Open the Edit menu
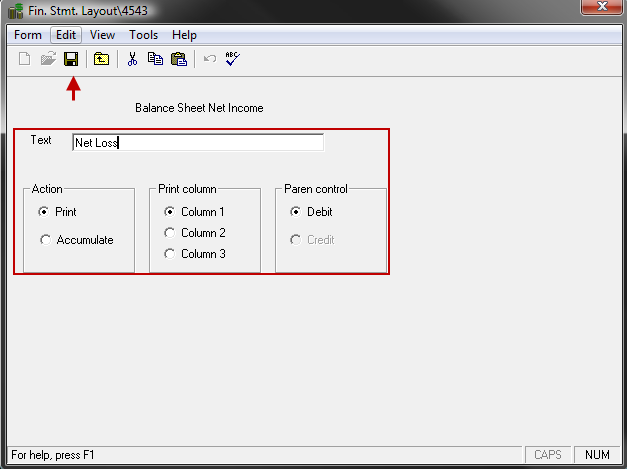Viewport: 627px width, 469px height. (x=66, y=35)
